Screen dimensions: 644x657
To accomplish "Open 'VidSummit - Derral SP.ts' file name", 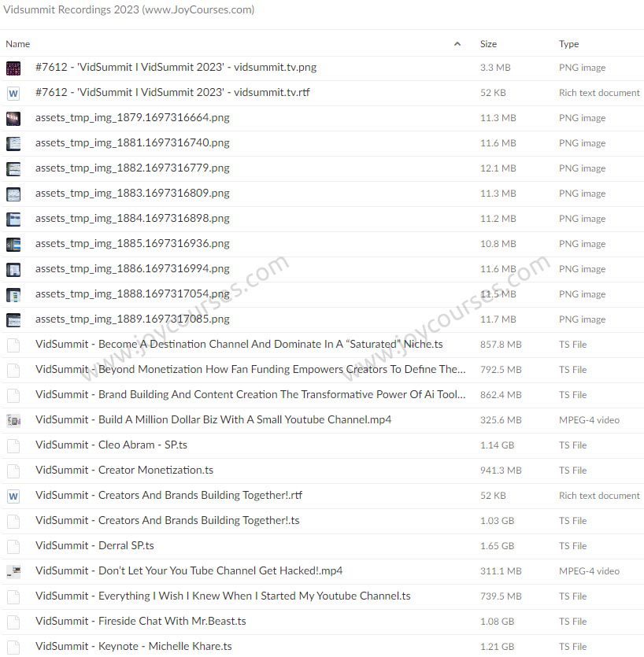I will [x=94, y=545].
